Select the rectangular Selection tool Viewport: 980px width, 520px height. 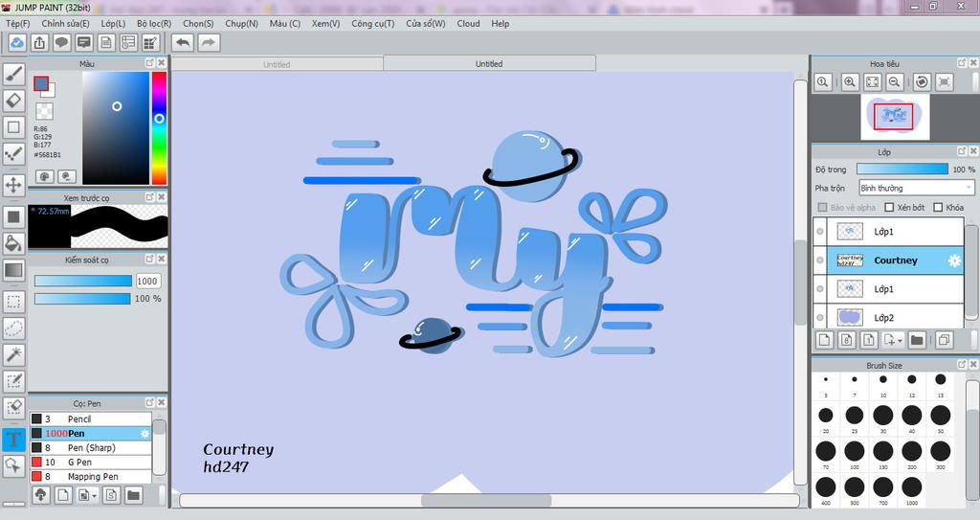[x=13, y=302]
